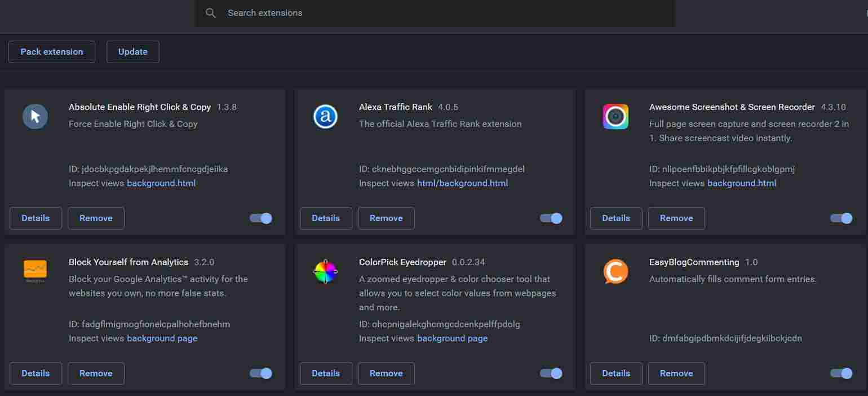Click the ColorPick Eyedropper color wheel icon
This screenshot has width=868, height=396.
[325, 272]
